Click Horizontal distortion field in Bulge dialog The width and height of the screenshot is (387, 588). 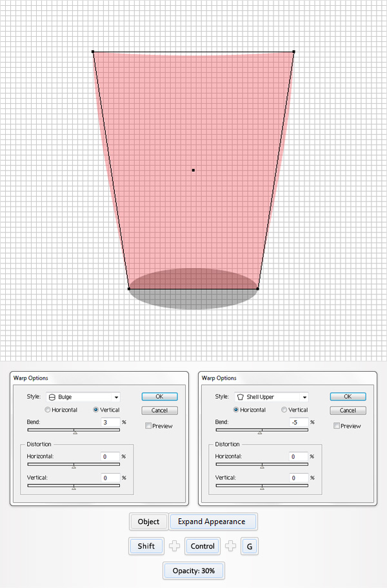click(x=110, y=456)
